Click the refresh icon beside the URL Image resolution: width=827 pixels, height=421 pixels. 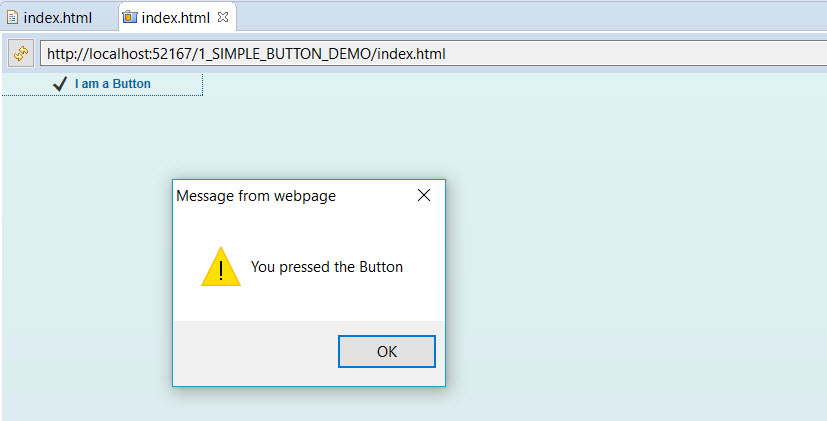(x=20, y=53)
